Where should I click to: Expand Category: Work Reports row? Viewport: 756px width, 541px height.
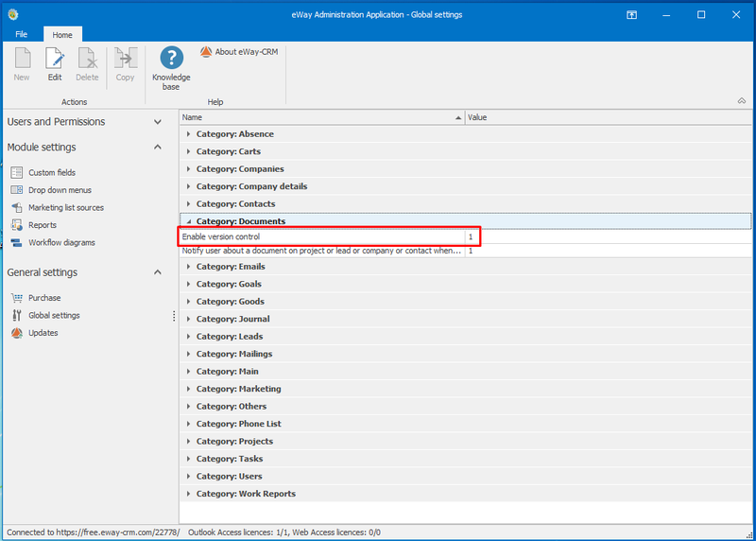188,494
